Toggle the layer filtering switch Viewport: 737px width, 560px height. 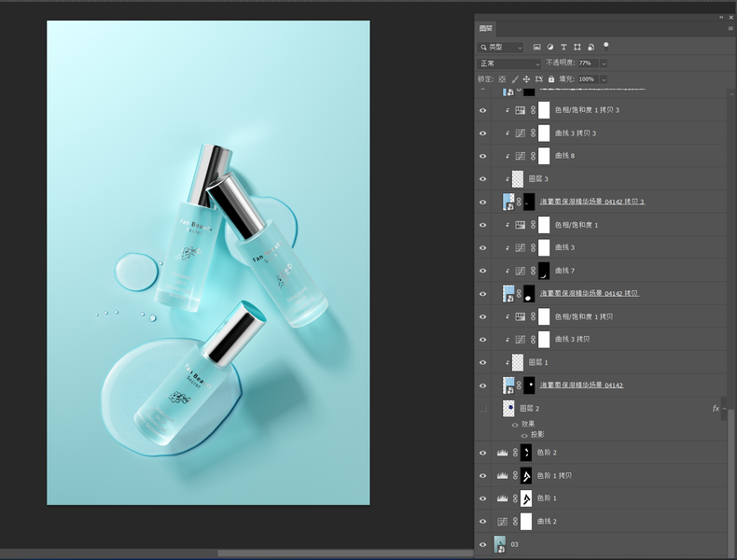[605, 46]
